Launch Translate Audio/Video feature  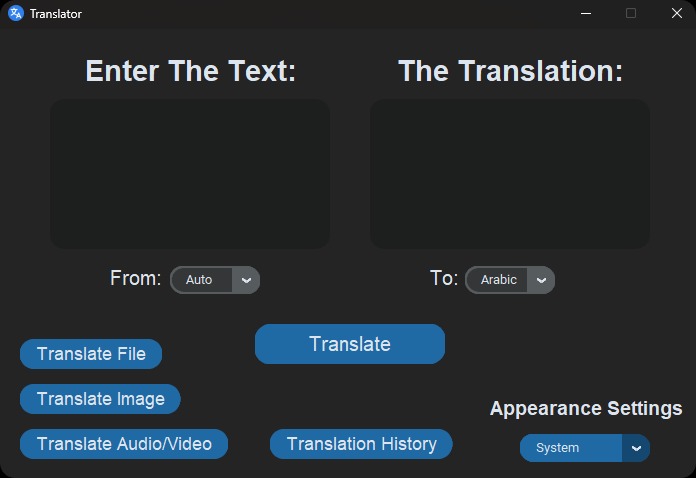124,444
